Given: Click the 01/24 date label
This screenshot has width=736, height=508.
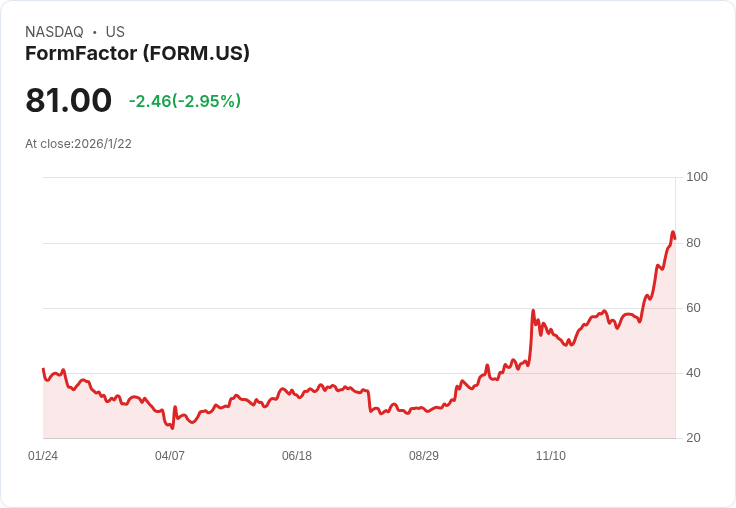Looking at the screenshot, I should pos(43,456).
